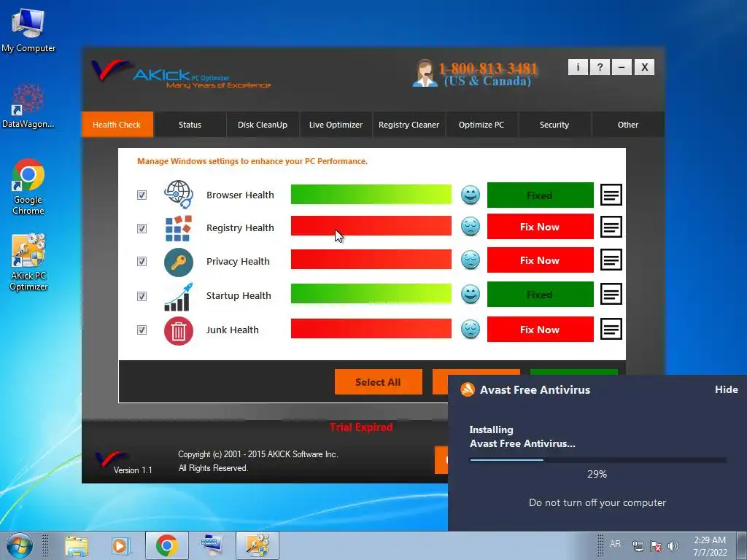Click the Avast install progress bar

[598, 460]
